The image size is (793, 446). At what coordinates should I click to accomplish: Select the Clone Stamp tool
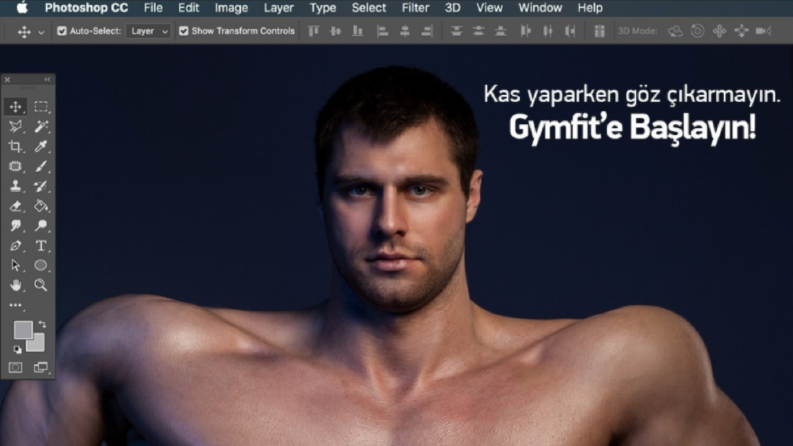click(x=15, y=186)
